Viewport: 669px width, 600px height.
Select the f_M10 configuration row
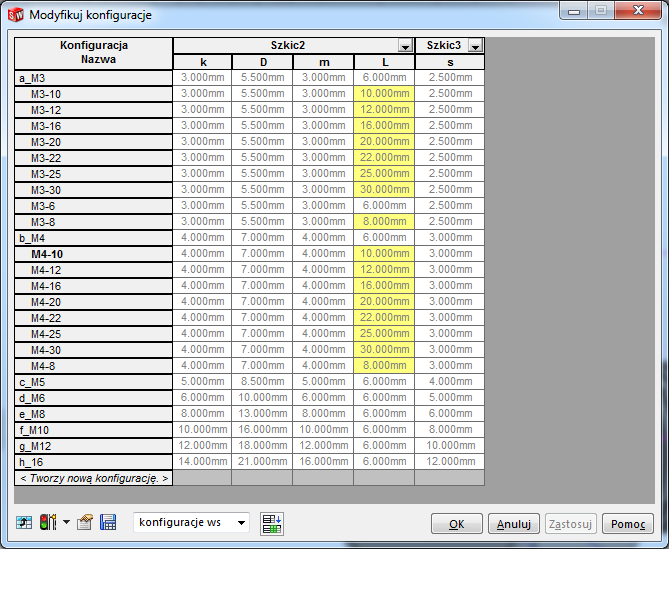pos(93,430)
